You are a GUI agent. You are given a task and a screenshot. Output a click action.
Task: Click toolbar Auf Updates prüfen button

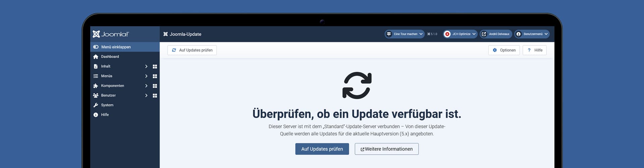192,50
